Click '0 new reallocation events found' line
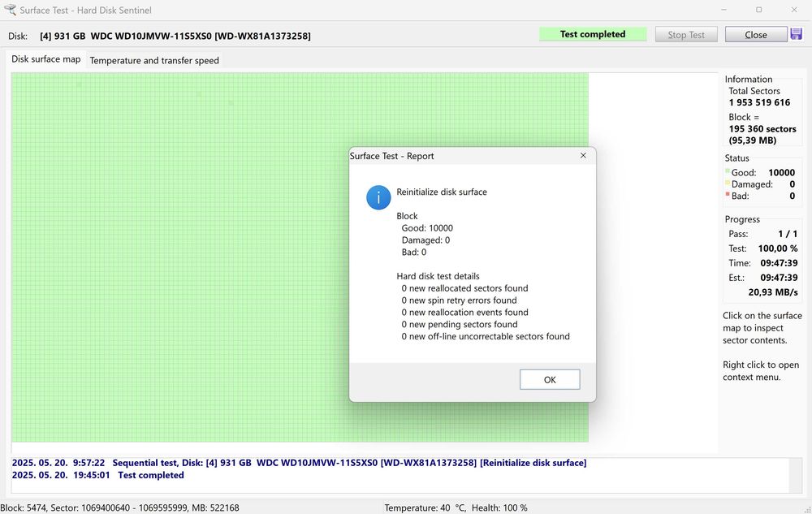Viewport: 812px width, 514px height. coord(464,313)
